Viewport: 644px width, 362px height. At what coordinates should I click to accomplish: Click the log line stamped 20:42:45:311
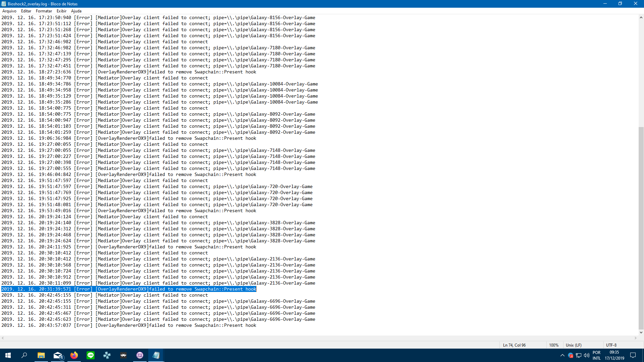tap(158, 307)
